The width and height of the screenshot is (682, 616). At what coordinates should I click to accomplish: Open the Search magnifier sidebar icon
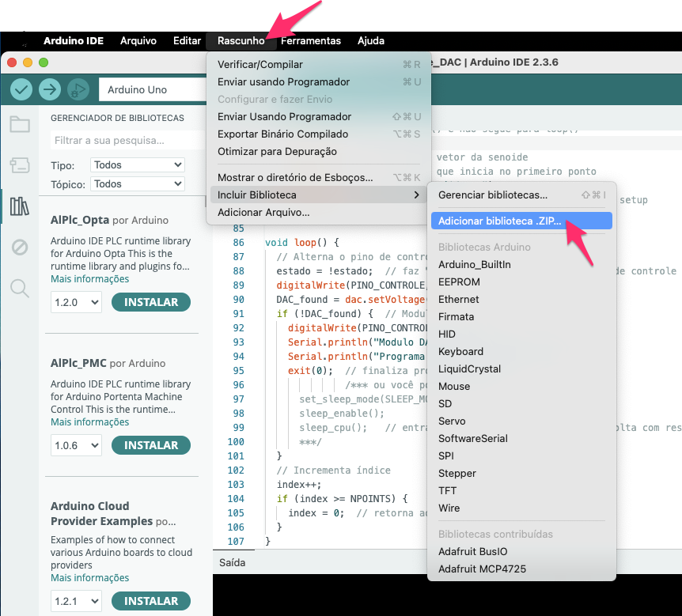[x=20, y=288]
